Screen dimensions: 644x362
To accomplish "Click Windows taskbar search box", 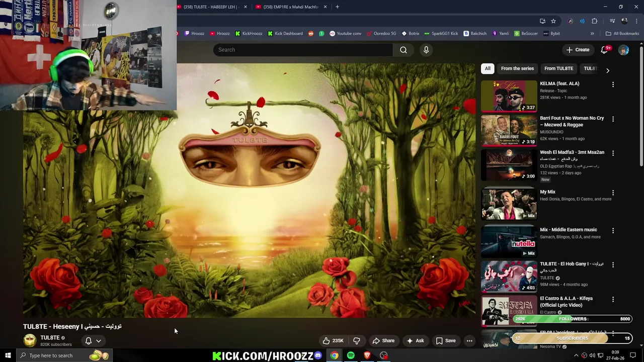I will pos(64,355).
